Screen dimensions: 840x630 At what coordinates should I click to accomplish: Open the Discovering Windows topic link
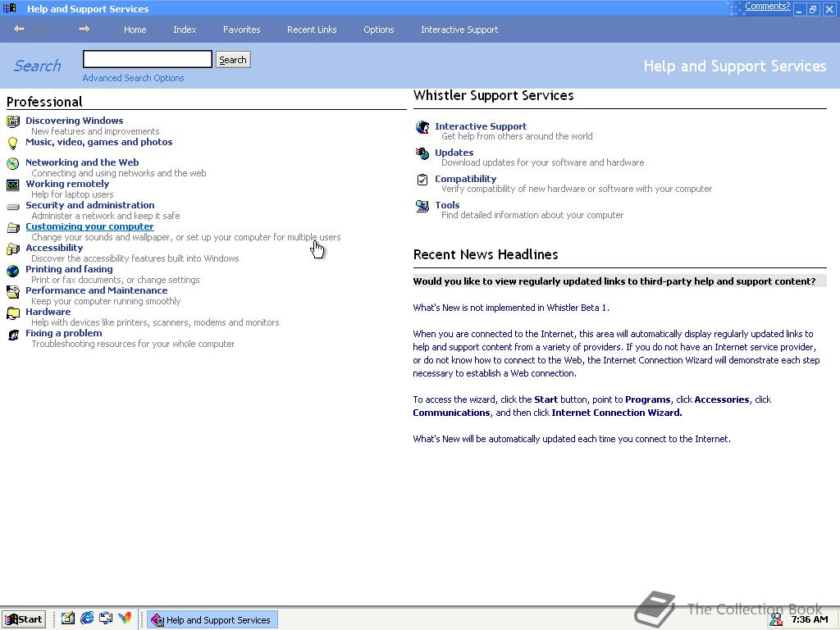tap(75, 121)
